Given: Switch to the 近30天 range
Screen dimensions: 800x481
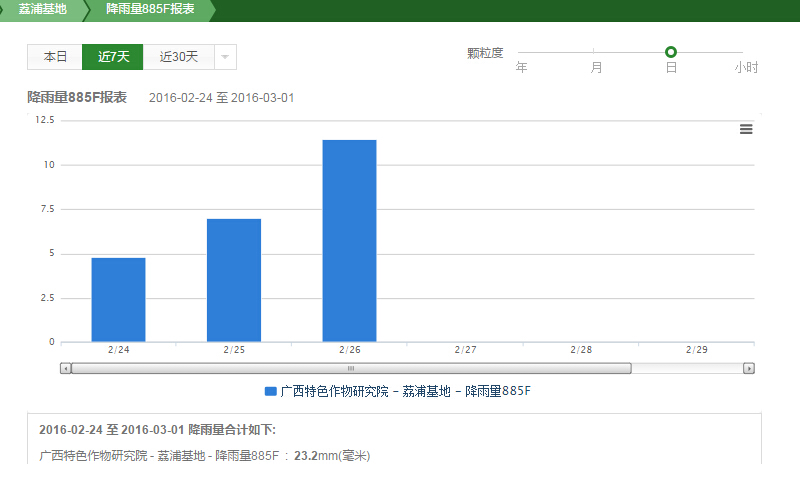Looking at the screenshot, I should click(x=179, y=57).
